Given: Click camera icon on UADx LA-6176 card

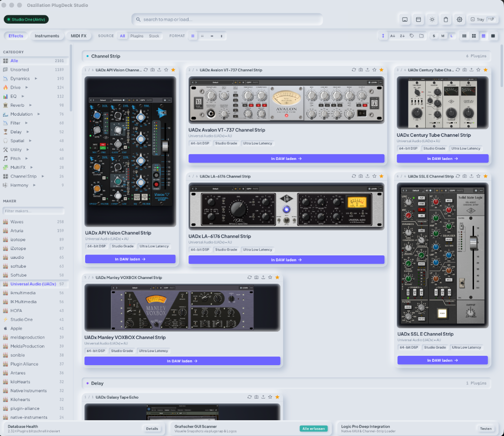Looking at the screenshot, I should (361, 176).
